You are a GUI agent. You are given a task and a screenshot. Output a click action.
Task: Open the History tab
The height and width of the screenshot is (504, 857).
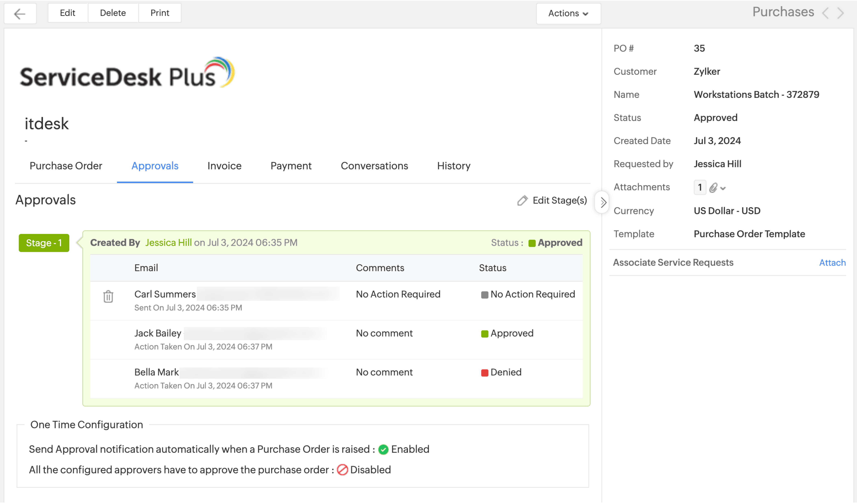(454, 166)
